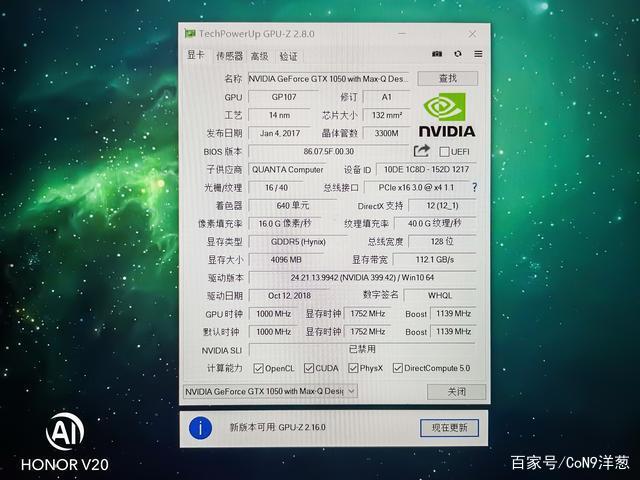Click the 关闭 button
Image resolution: width=640 pixels, height=480 pixels.
pyautogui.click(x=456, y=392)
